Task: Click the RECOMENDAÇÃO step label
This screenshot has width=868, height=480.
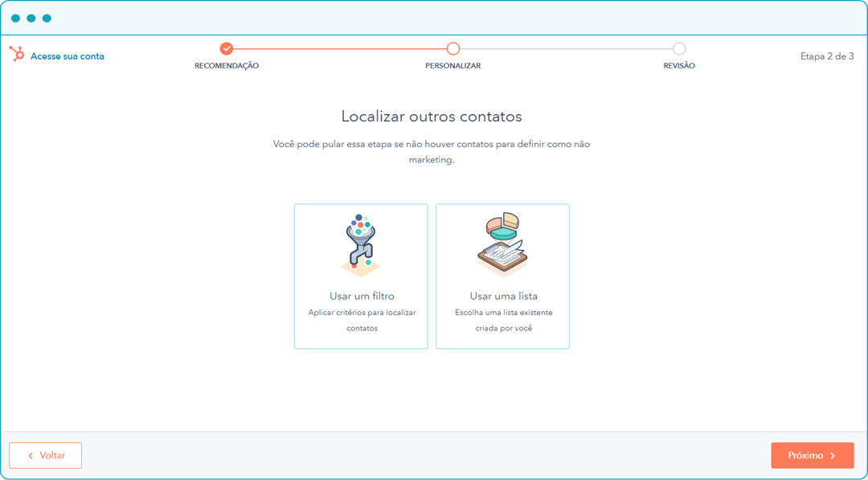Action: pyautogui.click(x=227, y=66)
